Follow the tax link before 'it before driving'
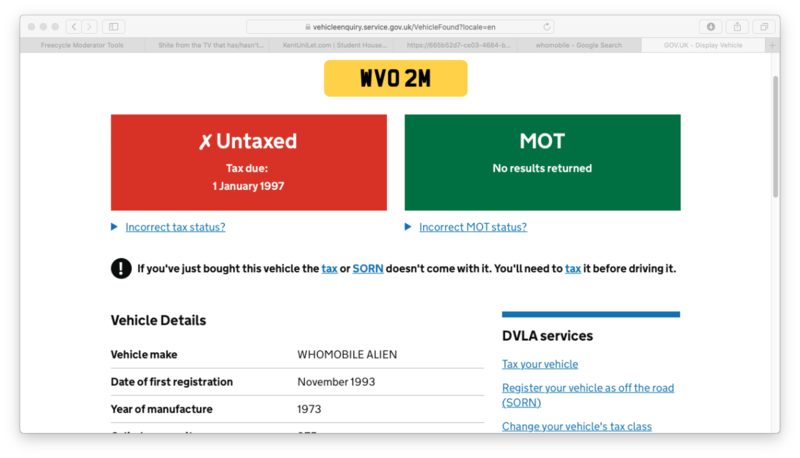 (x=573, y=269)
